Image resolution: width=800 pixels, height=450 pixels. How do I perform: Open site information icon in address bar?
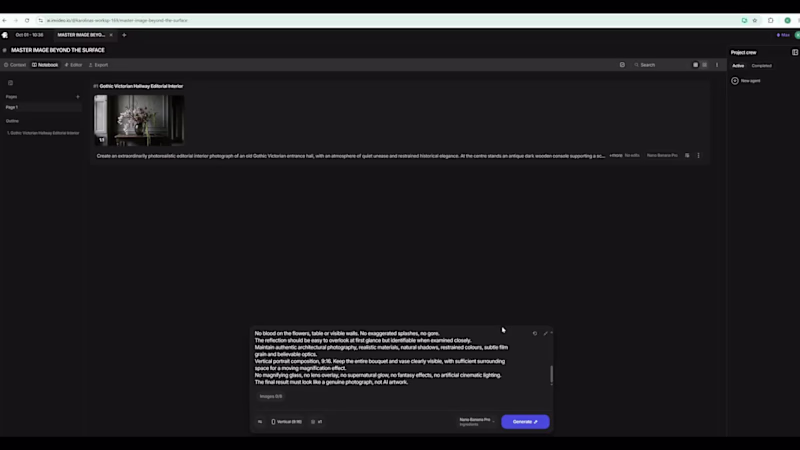[41, 20]
